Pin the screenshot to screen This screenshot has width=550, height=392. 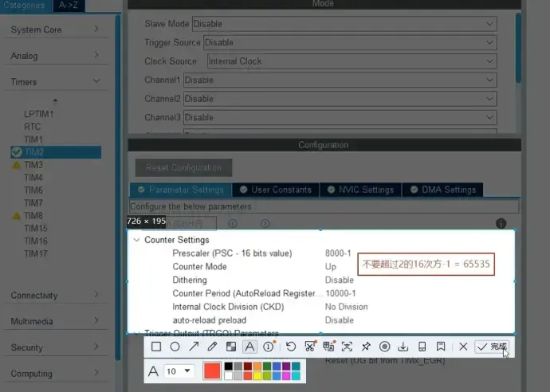[366, 347]
